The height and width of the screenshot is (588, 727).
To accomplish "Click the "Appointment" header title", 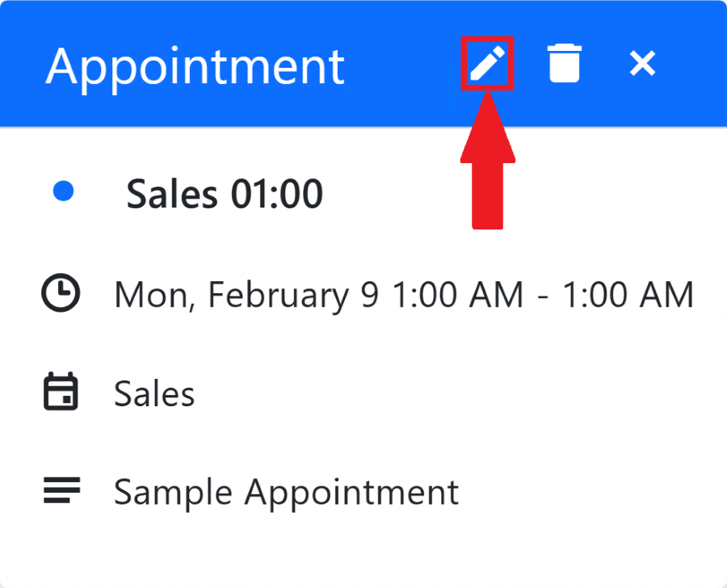I will [195, 65].
